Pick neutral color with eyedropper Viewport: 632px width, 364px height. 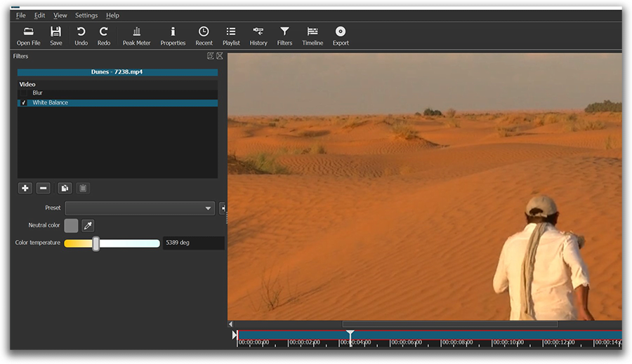click(x=88, y=226)
